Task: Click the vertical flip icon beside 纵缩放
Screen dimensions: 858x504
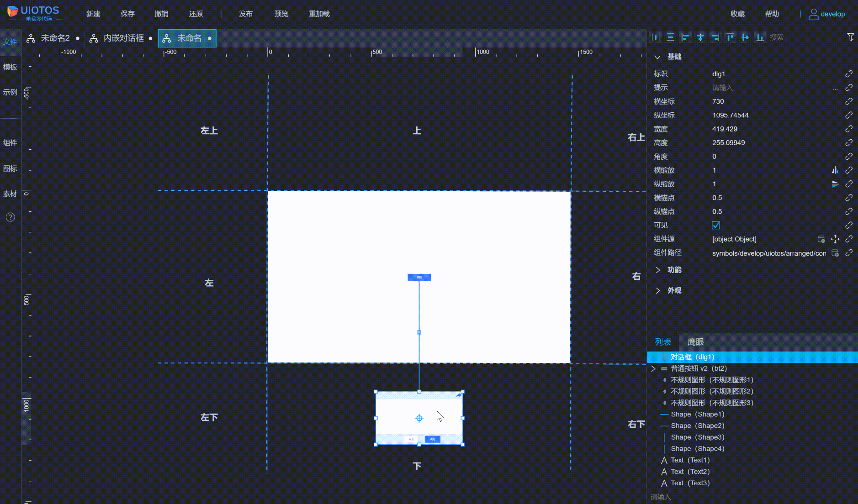Action: pyautogui.click(x=835, y=184)
